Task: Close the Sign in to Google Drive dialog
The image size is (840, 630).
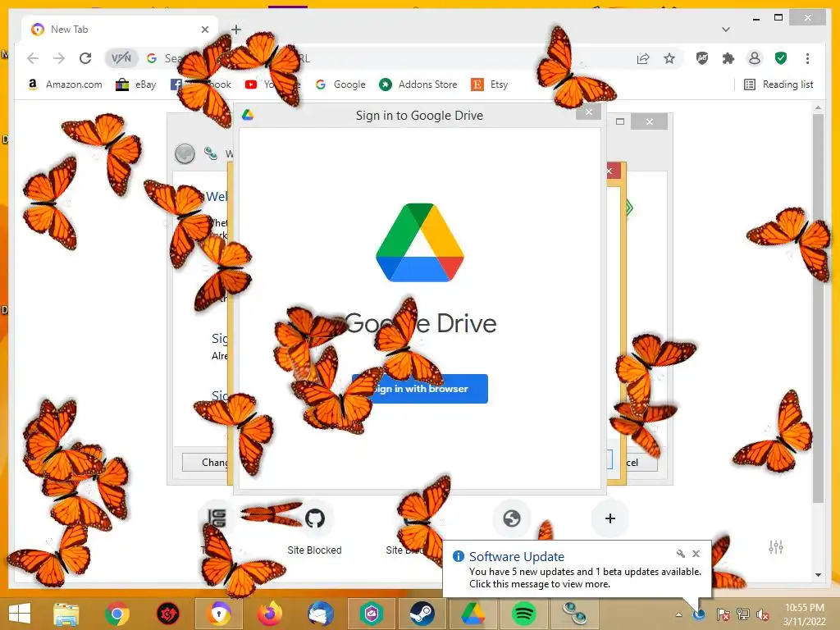Action: tap(589, 112)
